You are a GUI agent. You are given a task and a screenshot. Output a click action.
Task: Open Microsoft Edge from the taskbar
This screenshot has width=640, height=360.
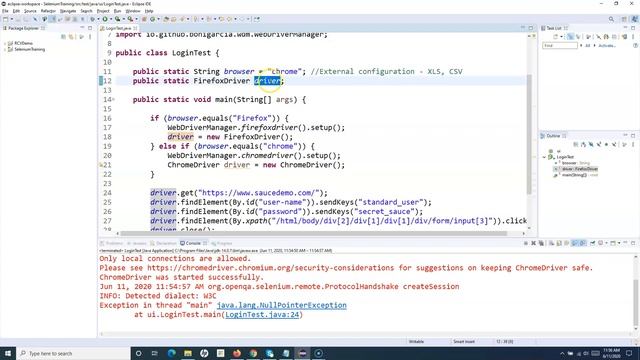pyautogui.click(x=171, y=353)
